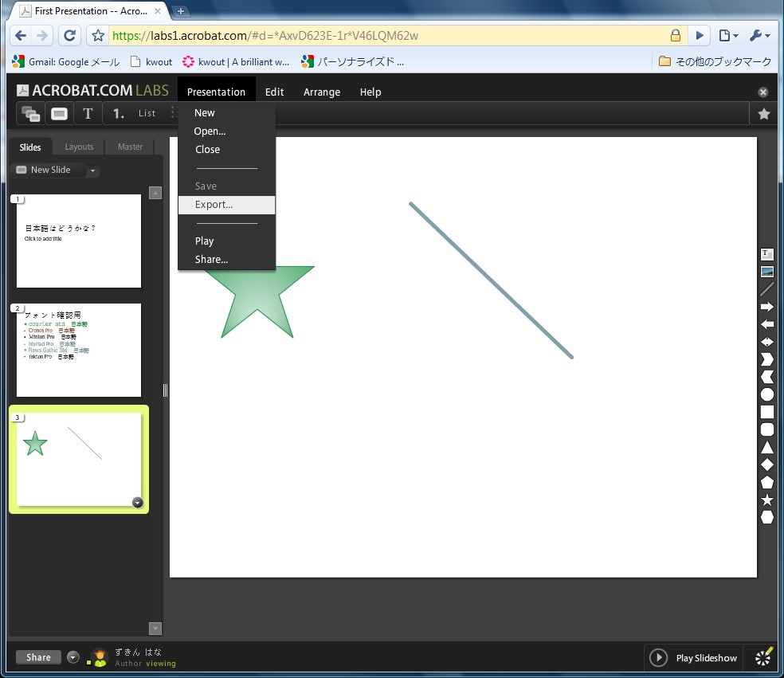Viewport: 784px width, 678px height.
Task: Select the rounded rectangle shape
Action: (x=766, y=429)
